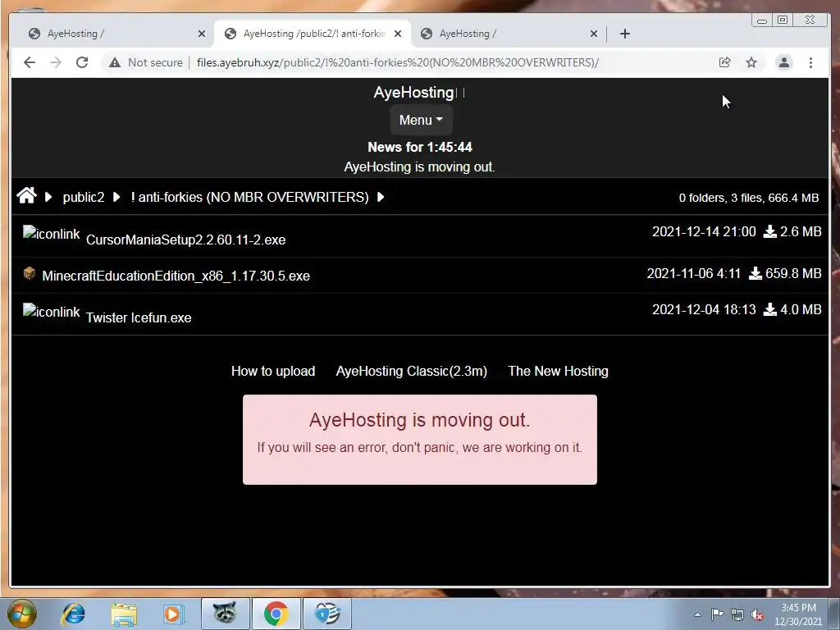The width and height of the screenshot is (840, 630).
Task: Open The New Hosting link
Action: click(x=558, y=372)
